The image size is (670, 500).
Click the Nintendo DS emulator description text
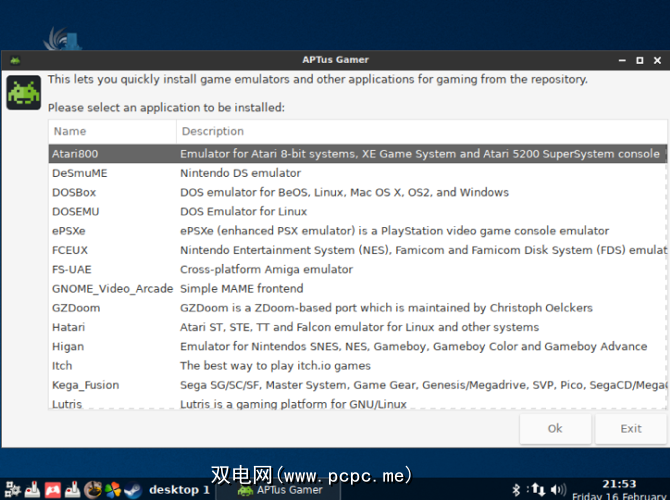pyautogui.click(x=241, y=173)
